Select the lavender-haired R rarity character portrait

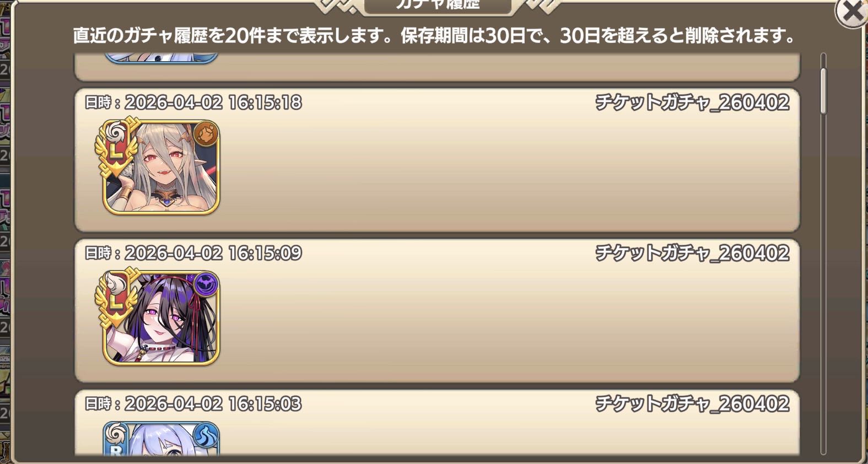161,439
